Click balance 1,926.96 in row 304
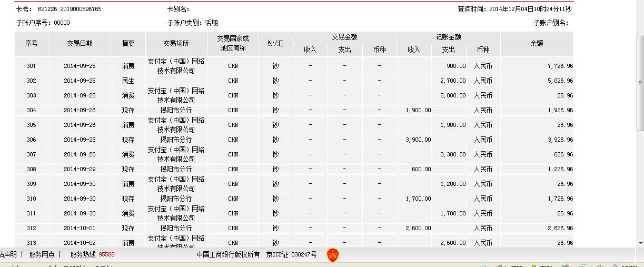Screen dimensions: 644x267 560,111
